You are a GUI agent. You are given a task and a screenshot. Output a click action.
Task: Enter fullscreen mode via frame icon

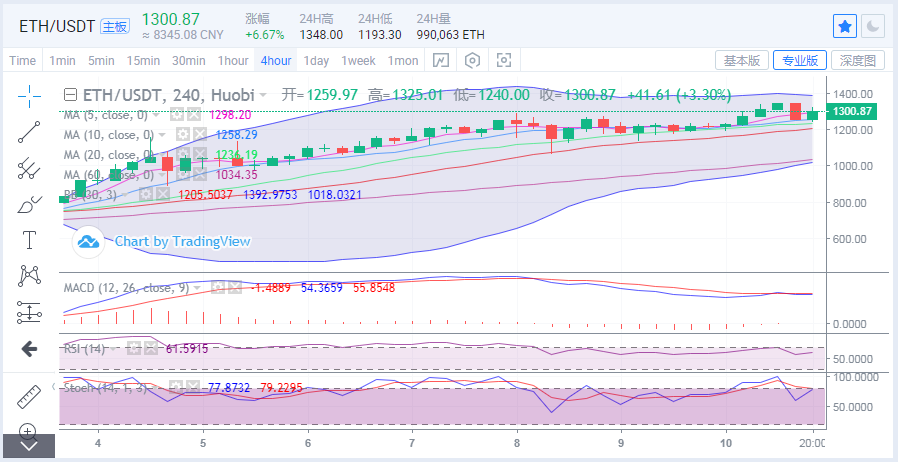click(503, 60)
